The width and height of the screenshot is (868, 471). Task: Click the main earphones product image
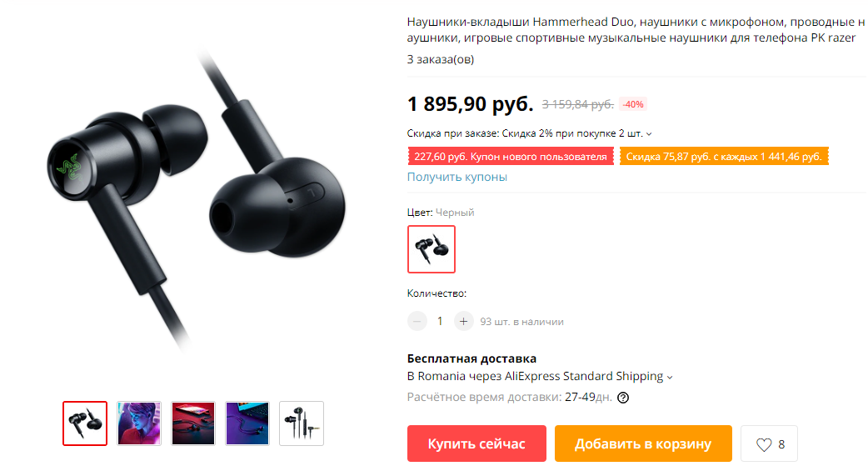click(196, 199)
